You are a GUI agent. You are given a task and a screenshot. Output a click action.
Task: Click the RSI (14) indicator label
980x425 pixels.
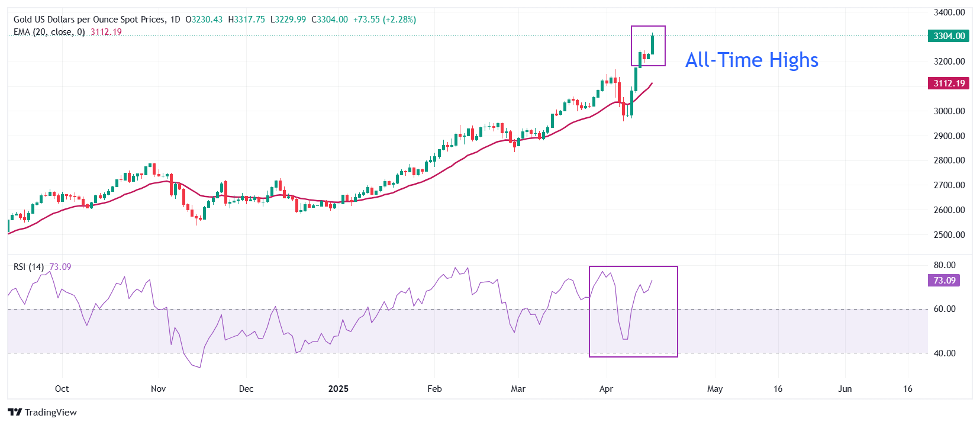coord(28,267)
